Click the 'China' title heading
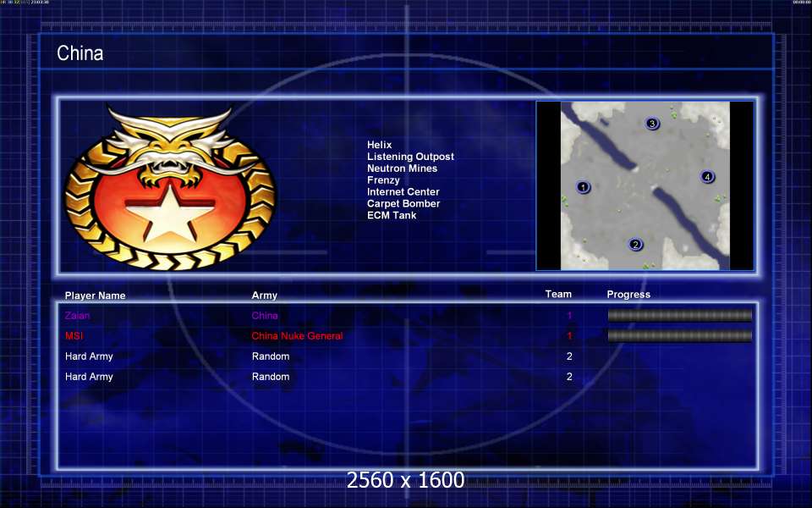The width and height of the screenshot is (812, 508). pyautogui.click(x=80, y=52)
